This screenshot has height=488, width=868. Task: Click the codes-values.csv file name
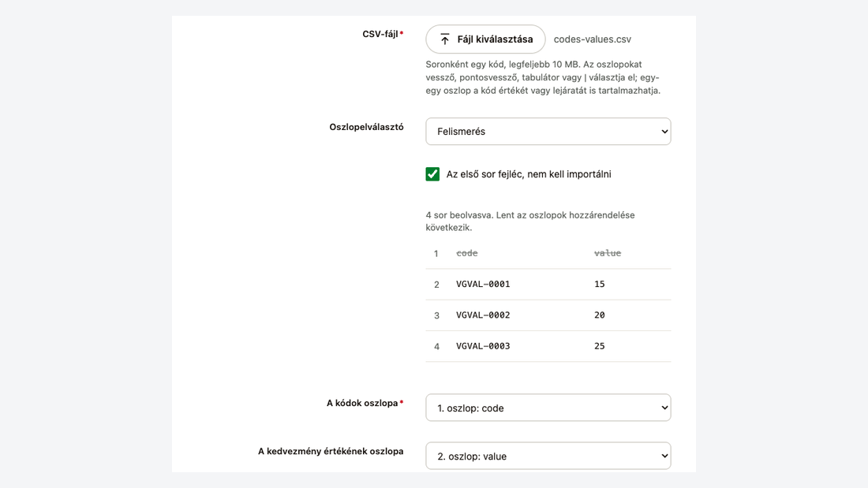click(x=593, y=39)
